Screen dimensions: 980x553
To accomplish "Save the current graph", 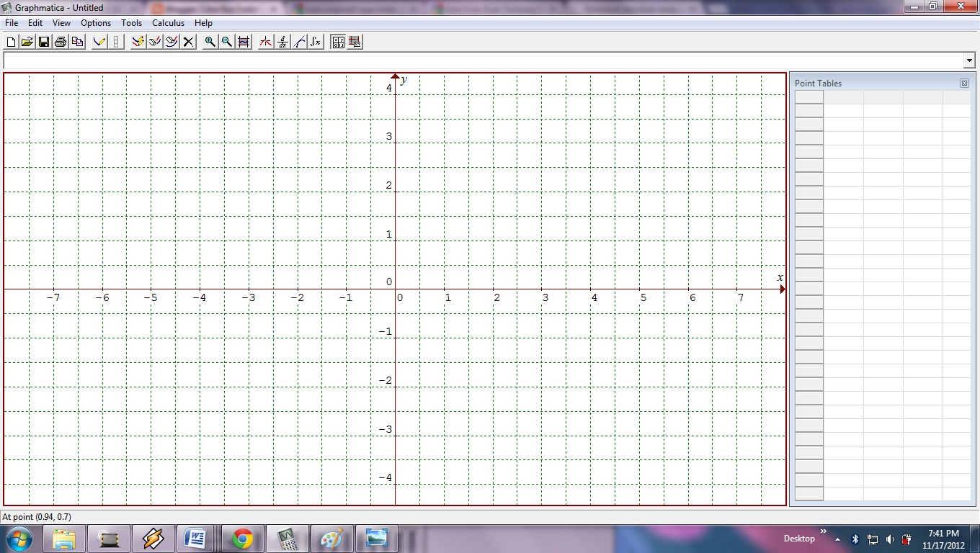I will tap(44, 42).
